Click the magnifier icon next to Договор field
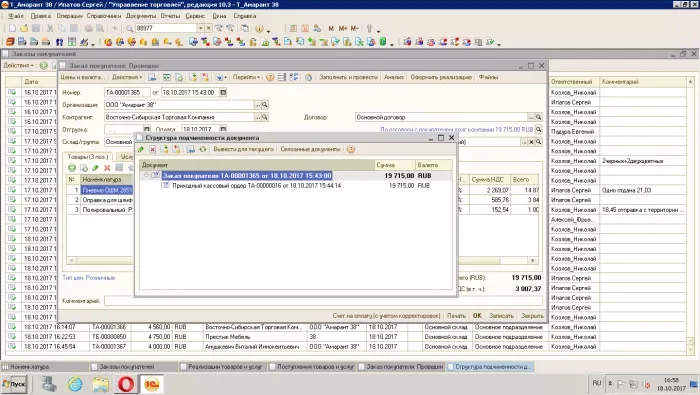 point(539,117)
